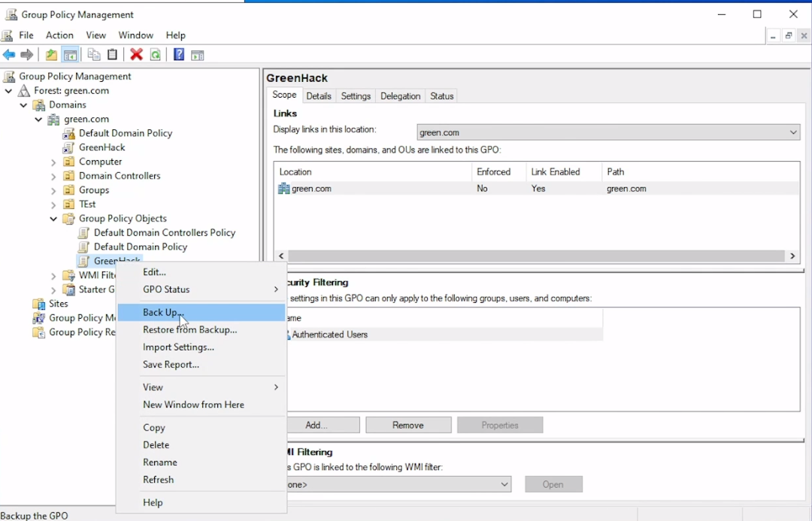Collapse the Group Policy Objects node
The width and height of the screenshot is (812, 521).
pos(53,219)
